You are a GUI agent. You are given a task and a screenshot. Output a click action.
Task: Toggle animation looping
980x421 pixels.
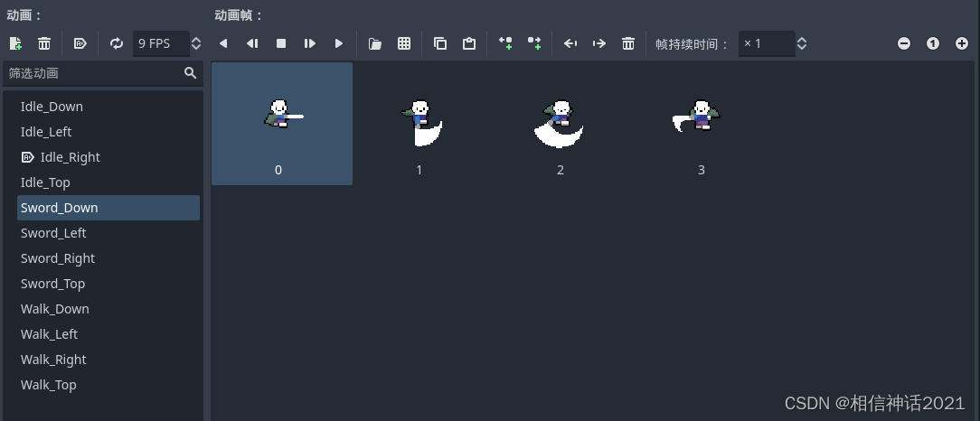(x=117, y=43)
